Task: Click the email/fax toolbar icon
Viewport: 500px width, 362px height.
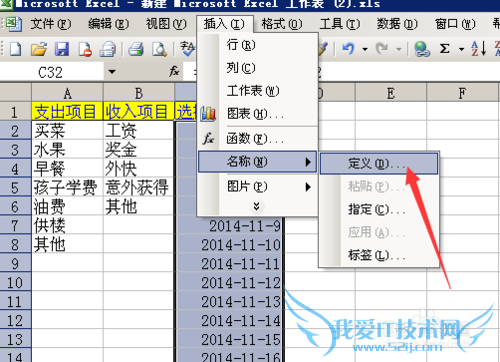Action: (x=108, y=49)
